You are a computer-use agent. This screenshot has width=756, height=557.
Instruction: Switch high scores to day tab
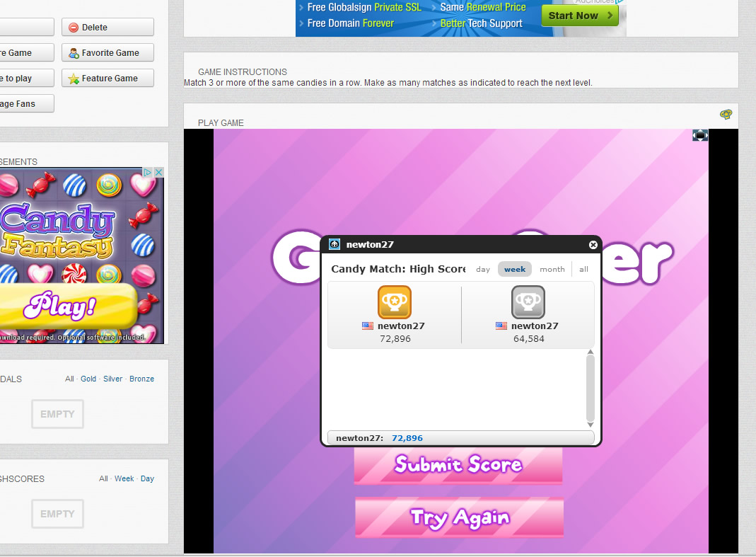pyautogui.click(x=483, y=270)
